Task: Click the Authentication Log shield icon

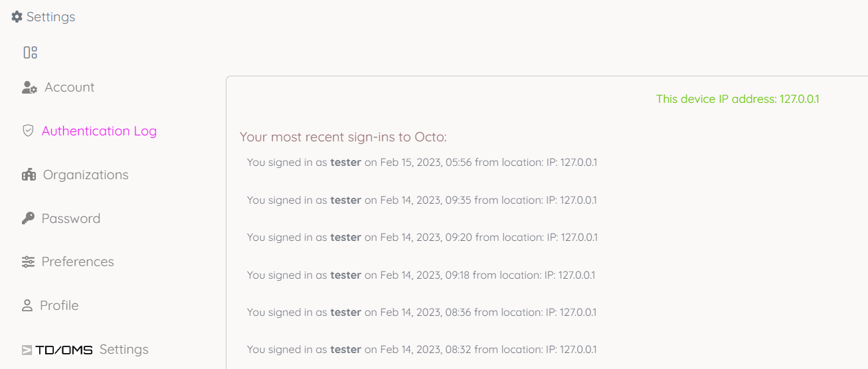Action: pyautogui.click(x=28, y=131)
